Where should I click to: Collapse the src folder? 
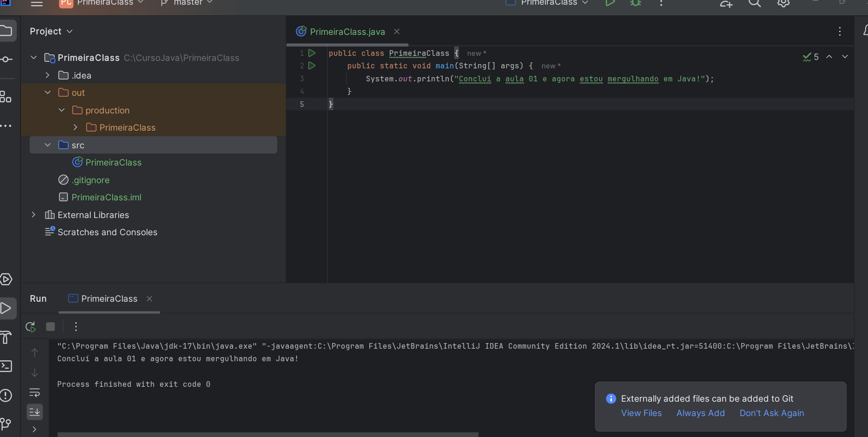[47, 145]
